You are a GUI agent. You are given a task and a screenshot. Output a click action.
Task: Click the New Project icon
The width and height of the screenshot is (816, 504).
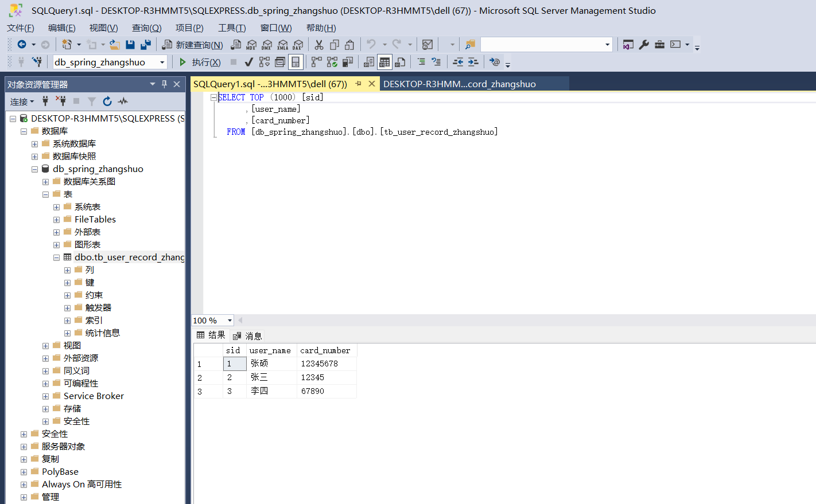click(67, 45)
